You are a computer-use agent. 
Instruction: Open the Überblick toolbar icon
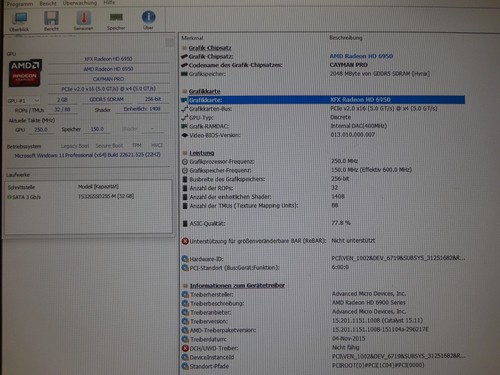coord(19,21)
